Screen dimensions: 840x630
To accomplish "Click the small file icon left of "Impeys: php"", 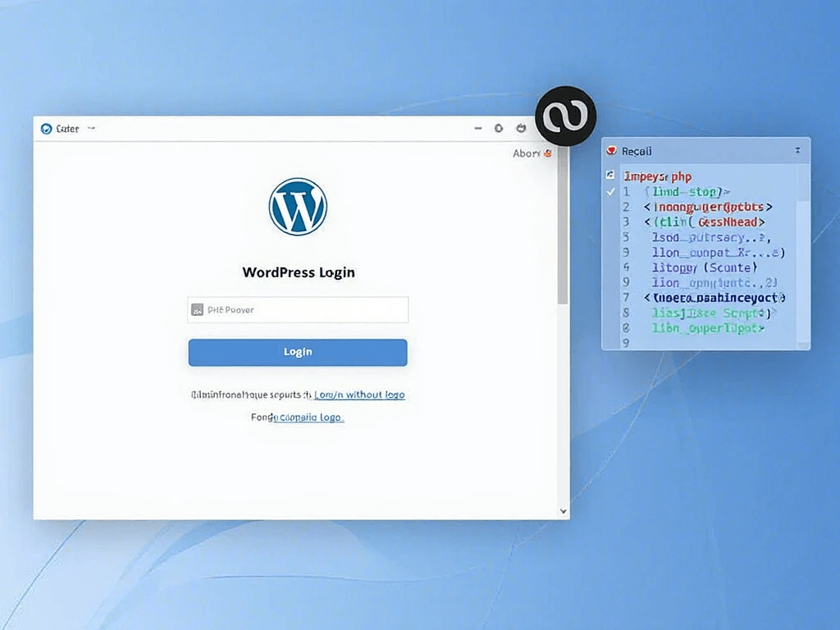I will coord(610,175).
